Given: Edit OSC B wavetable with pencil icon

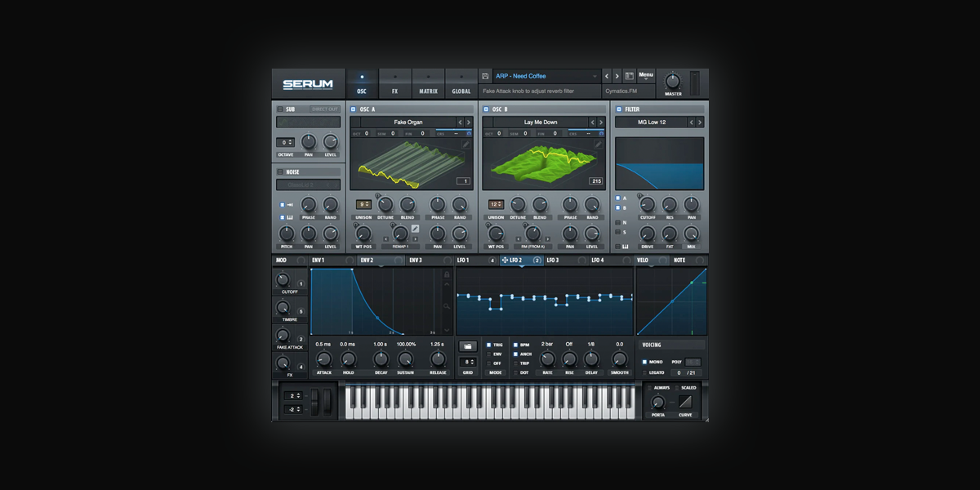Looking at the screenshot, I should click(x=599, y=144).
